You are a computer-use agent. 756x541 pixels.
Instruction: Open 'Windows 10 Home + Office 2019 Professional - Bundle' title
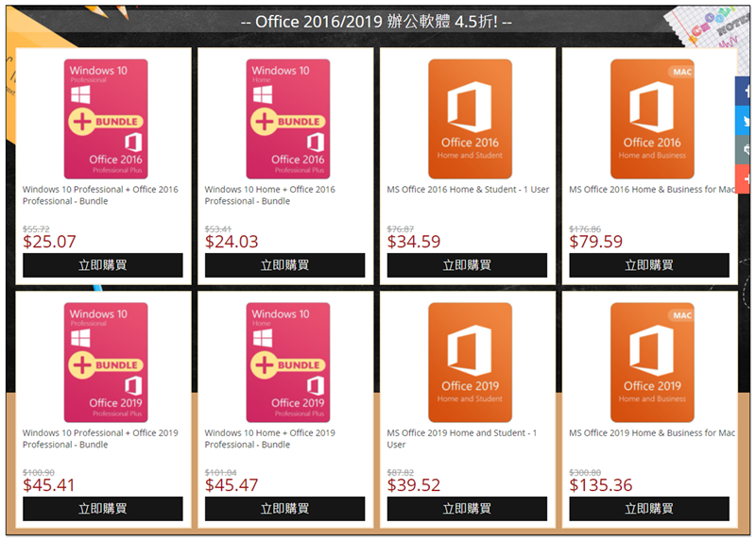(x=270, y=438)
